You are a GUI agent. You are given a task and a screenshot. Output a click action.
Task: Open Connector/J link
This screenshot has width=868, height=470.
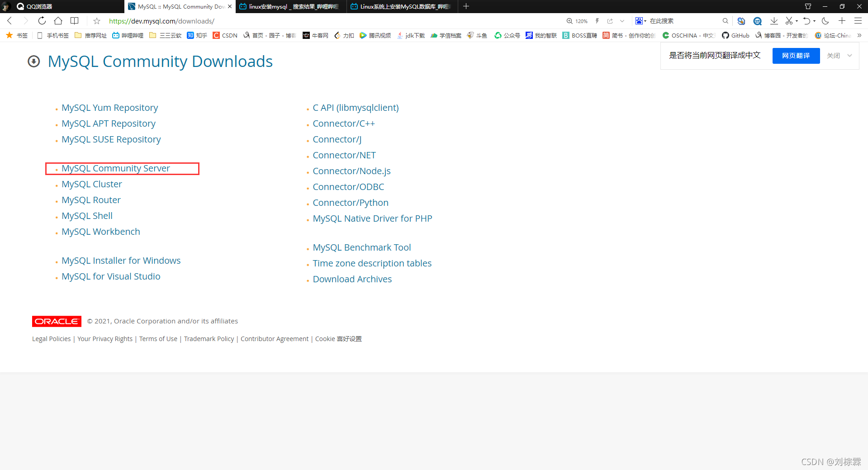[337, 139]
